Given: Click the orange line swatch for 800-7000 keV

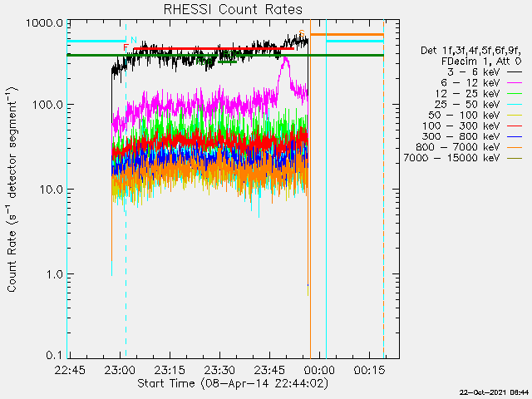Looking at the screenshot, I should click(x=515, y=147).
